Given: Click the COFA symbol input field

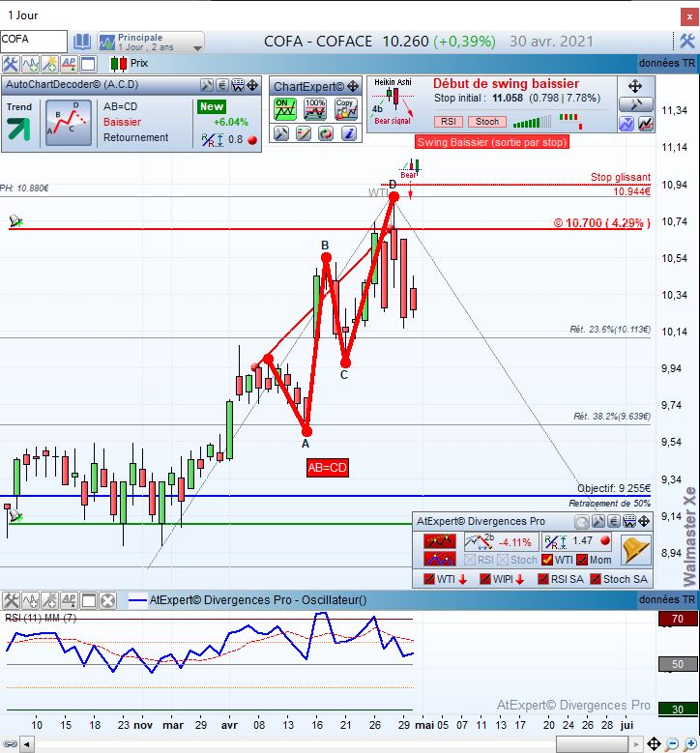Looking at the screenshot, I should [x=33, y=41].
